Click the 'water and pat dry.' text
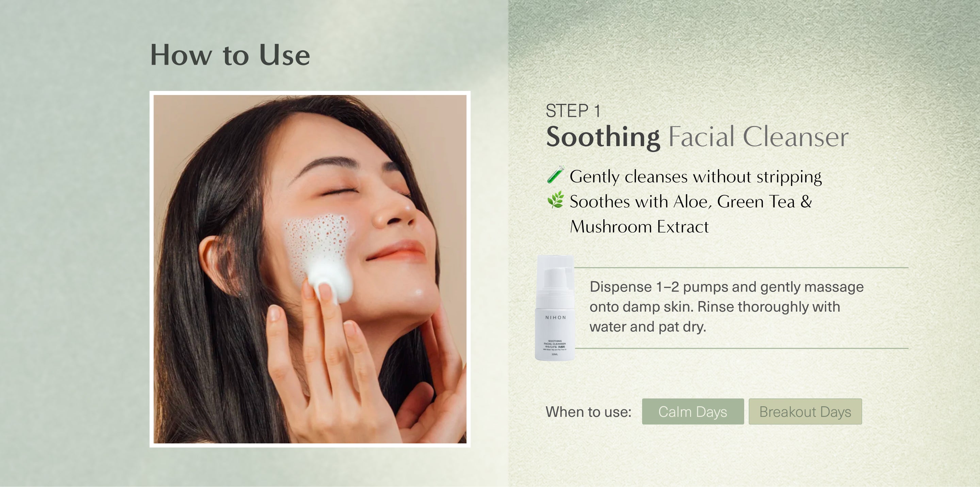This screenshot has height=487, width=980. pos(648,327)
